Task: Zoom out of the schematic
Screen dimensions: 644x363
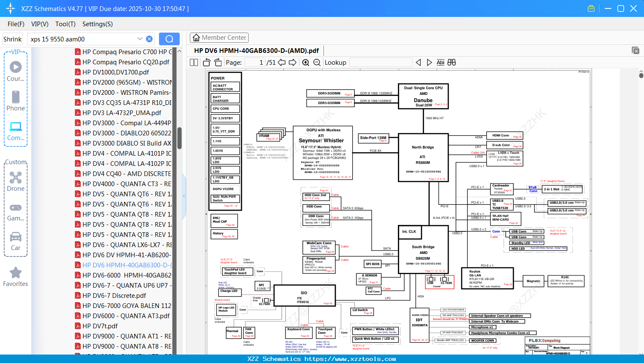Action: (x=317, y=62)
